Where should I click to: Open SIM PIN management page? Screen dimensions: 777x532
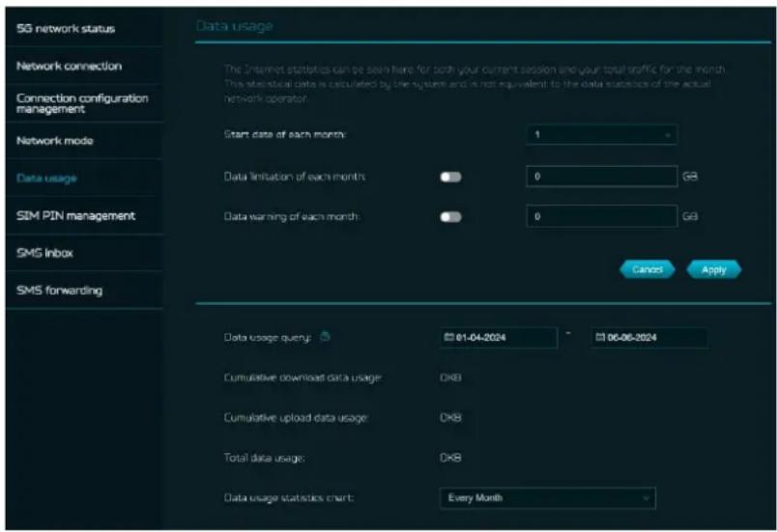(75, 215)
